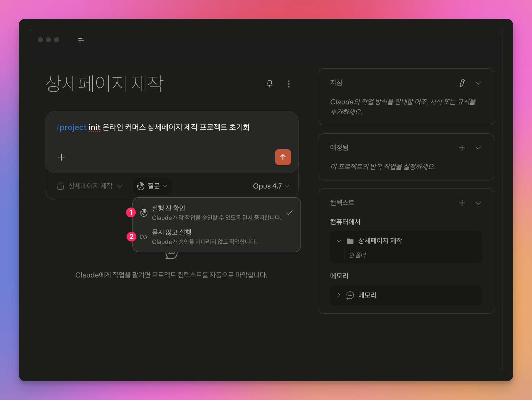The height and width of the screenshot is (400, 532).
Task: Send the message with the orange arrow button
Action: [283, 157]
